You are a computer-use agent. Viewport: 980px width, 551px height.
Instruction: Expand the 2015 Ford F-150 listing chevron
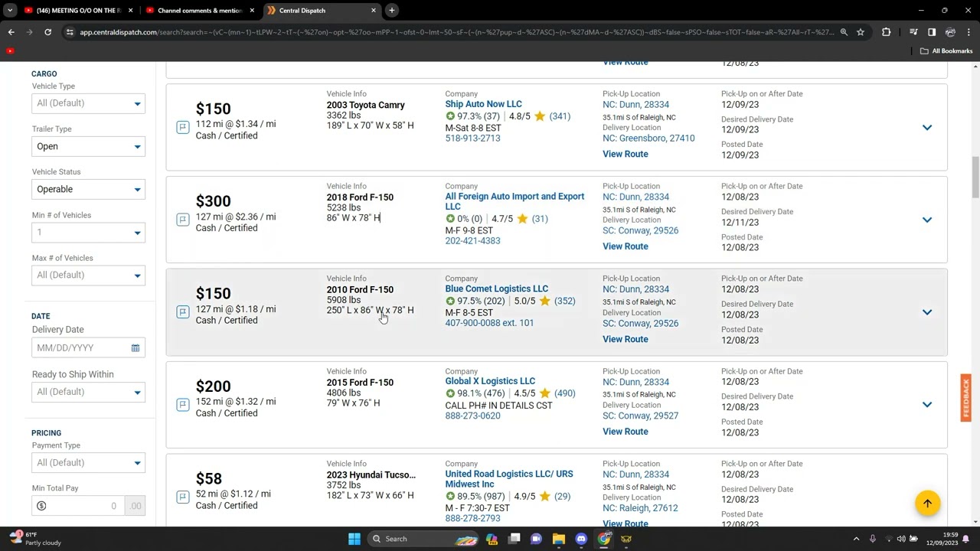[x=927, y=405]
